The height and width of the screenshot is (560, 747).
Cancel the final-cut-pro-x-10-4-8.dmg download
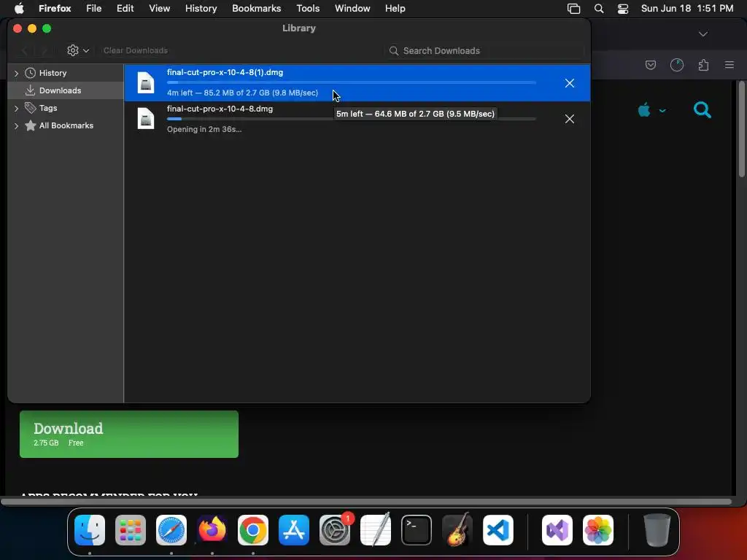569,119
